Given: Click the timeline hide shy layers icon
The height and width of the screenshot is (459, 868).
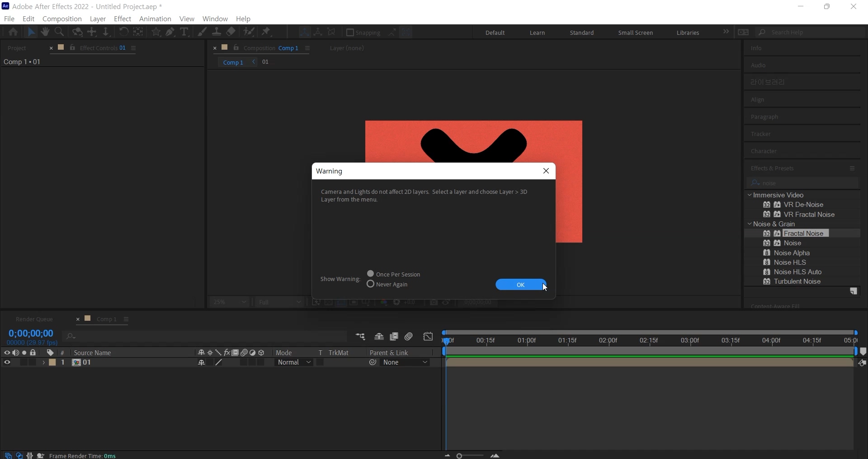Looking at the screenshot, I should [x=379, y=337].
